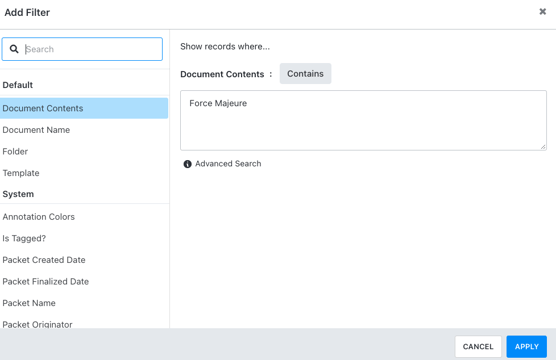Click the System section heading
Screen dimensions: 556x360
[x=18, y=194]
